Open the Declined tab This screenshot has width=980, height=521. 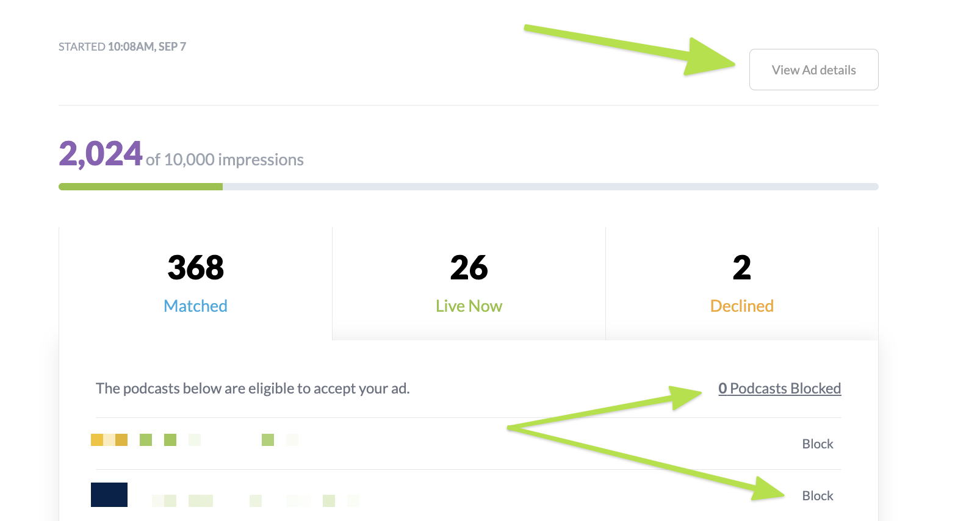point(741,306)
